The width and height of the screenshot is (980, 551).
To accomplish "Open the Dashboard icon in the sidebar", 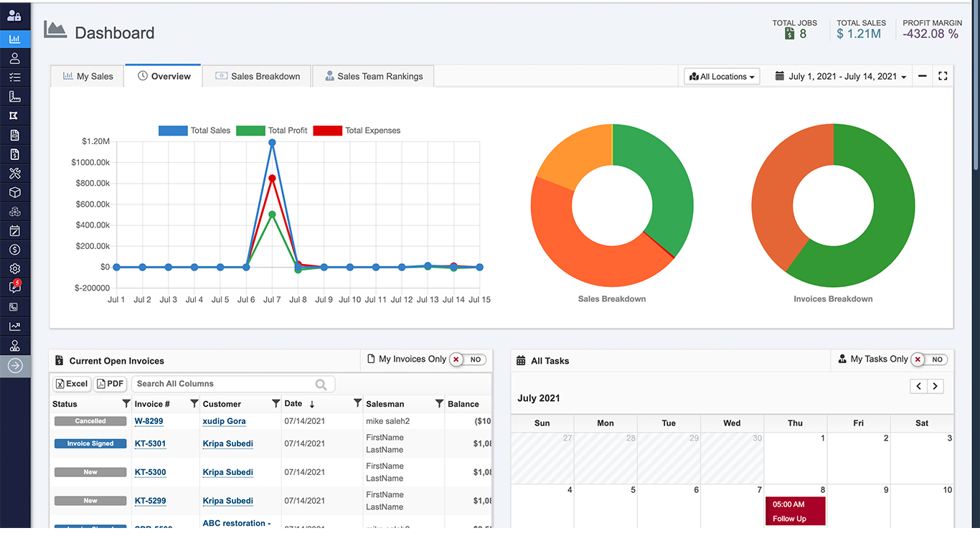I will tap(14, 39).
